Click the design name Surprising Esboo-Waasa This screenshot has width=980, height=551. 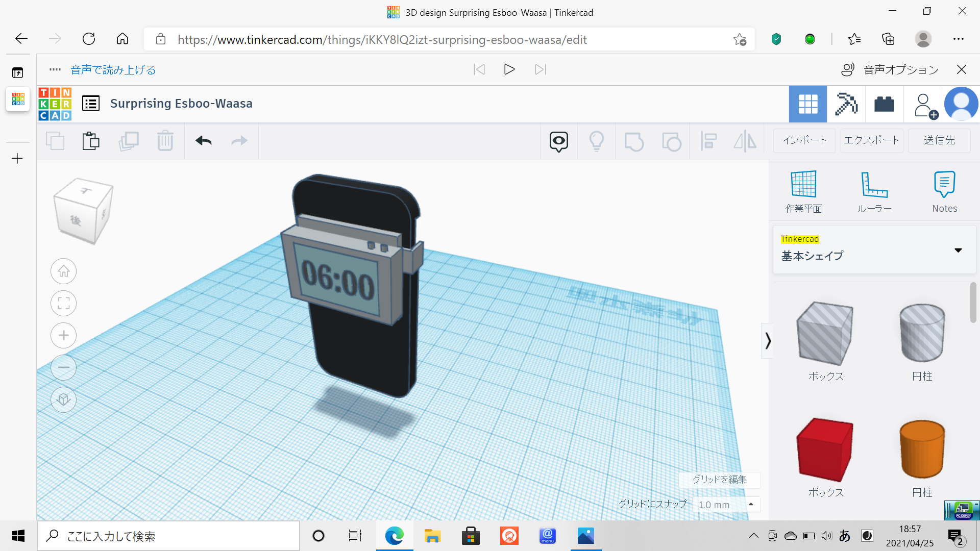[x=181, y=104]
